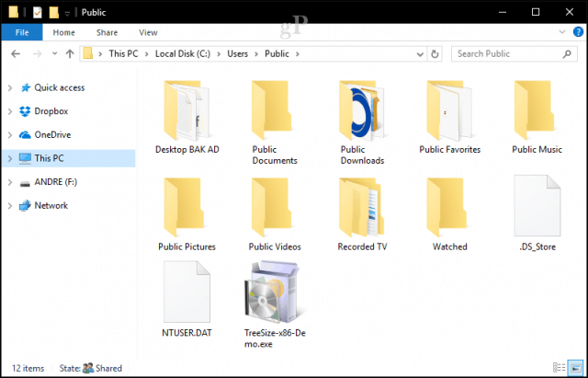Open chevron after This PC in path
The height and width of the screenshot is (378, 588).
pos(147,54)
